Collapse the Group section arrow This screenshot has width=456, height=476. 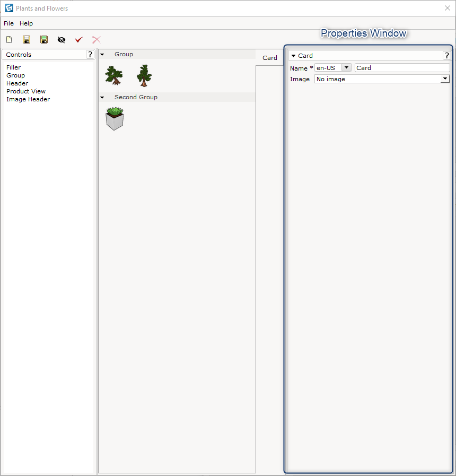pos(102,55)
